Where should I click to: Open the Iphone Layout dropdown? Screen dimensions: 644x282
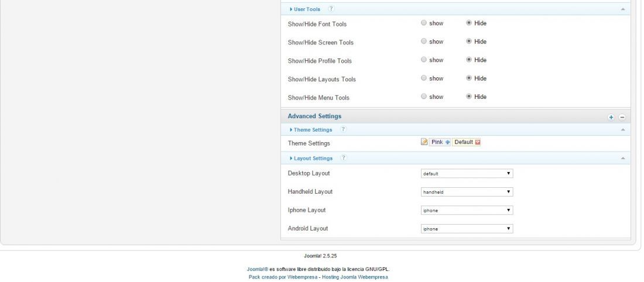pyautogui.click(x=467, y=210)
